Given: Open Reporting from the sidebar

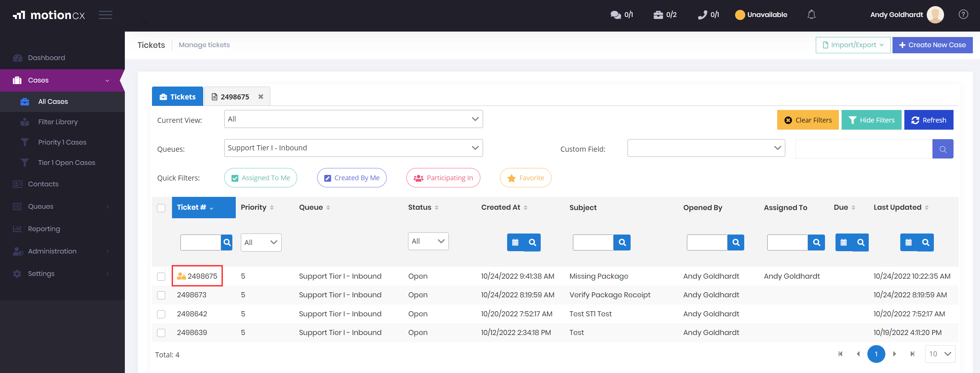Looking at the screenshot, I should 62,229.
